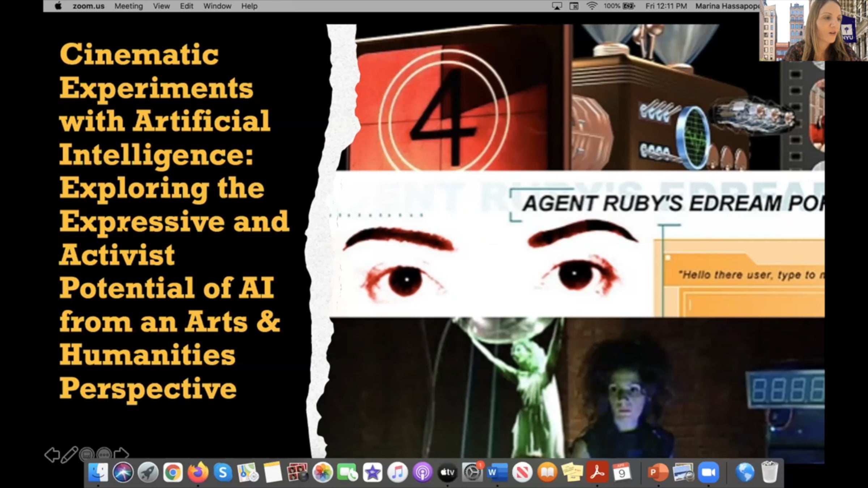
Task: Open the Books app icon
Action: pos(547,472)
